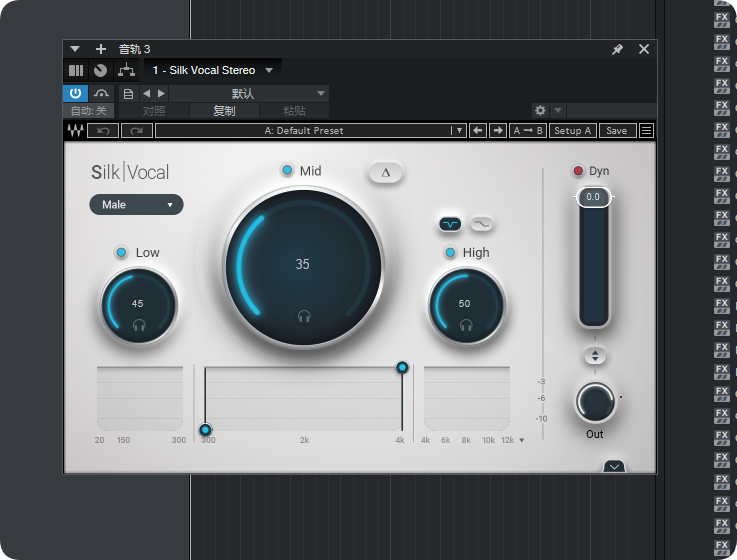Click the sidechain arc icon
737x560 pixels.
point(101,94)
